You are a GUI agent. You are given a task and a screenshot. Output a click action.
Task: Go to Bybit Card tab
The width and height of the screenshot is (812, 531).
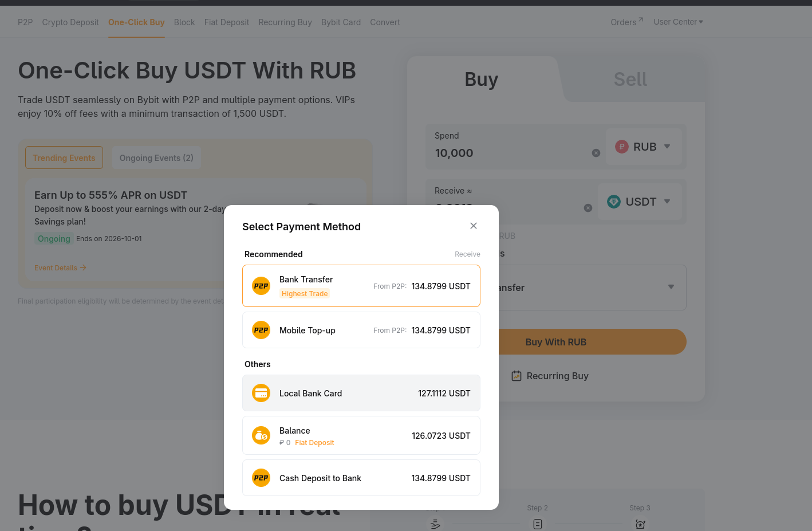click(341, 22)
